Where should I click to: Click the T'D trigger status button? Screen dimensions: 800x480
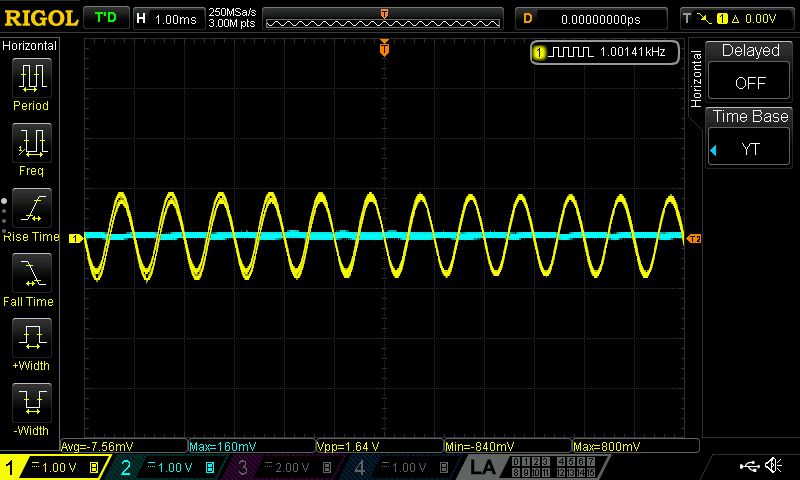104,18
